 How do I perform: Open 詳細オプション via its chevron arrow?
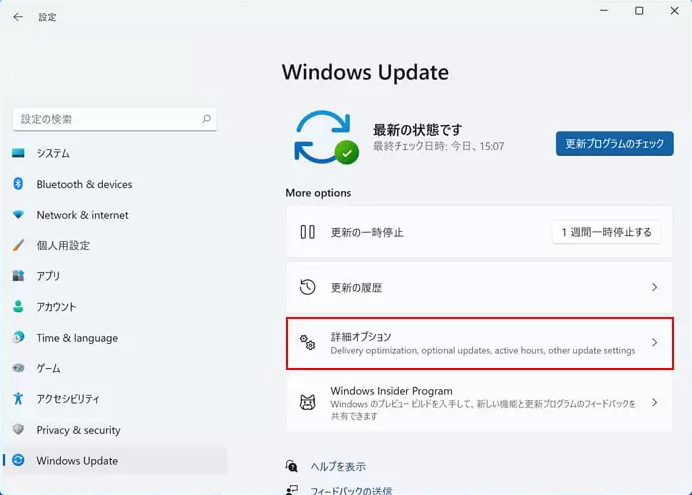point(654,342)
